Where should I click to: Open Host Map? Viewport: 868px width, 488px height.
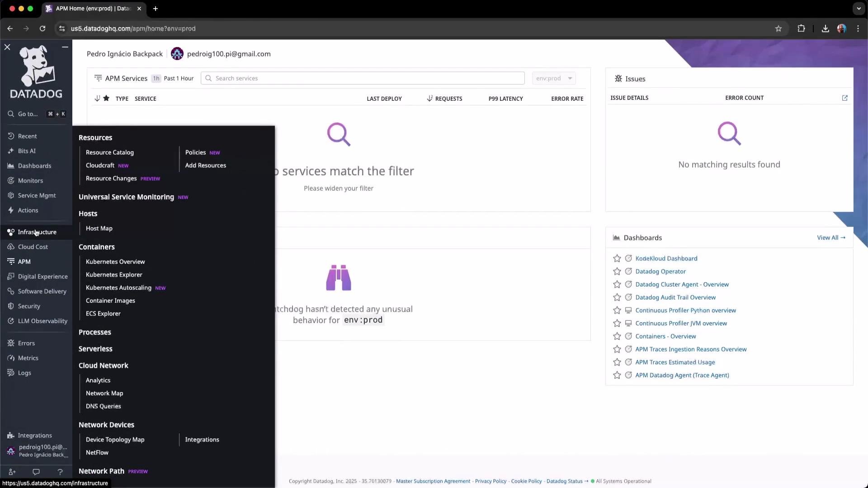coord(99,229)
